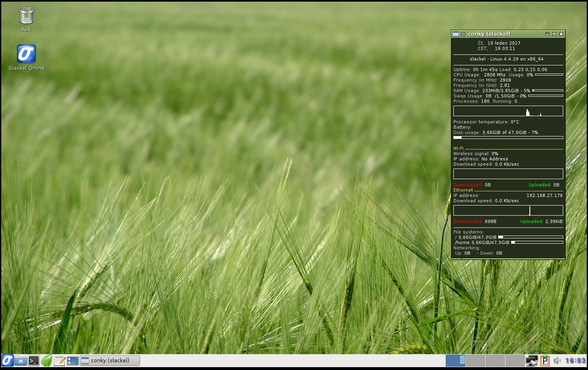The width and height of the screenshot is (588, 370).
Task: Click the 'Uploaded: 2,39KiB' text
Action: click(542, 221)
